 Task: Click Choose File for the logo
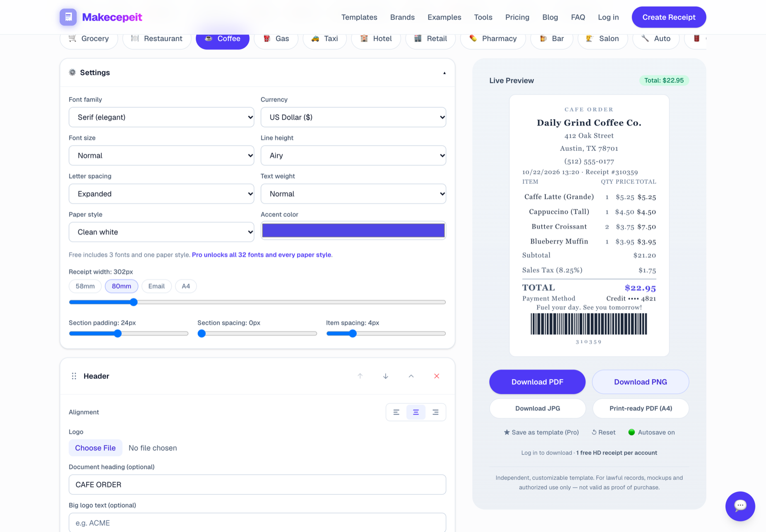(95, 448)
